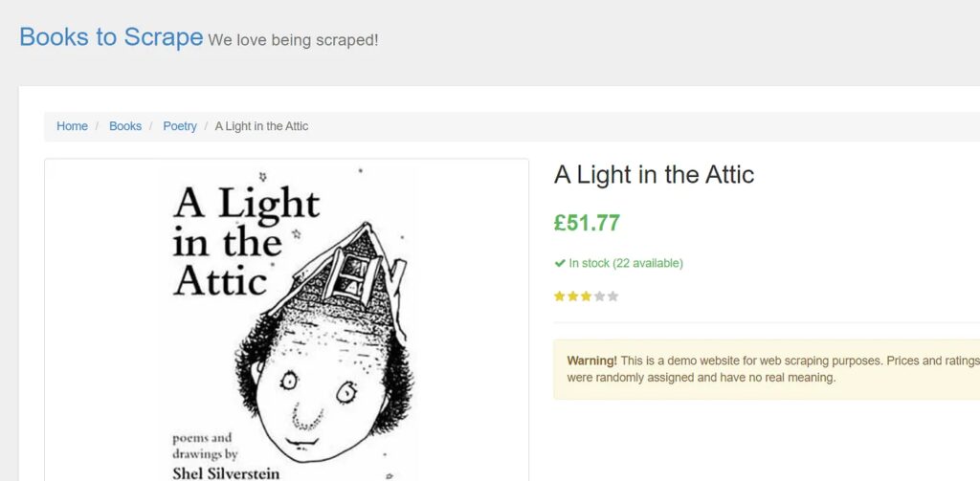
Task: Click the second yellow rating star
Action: pos(573,296)
